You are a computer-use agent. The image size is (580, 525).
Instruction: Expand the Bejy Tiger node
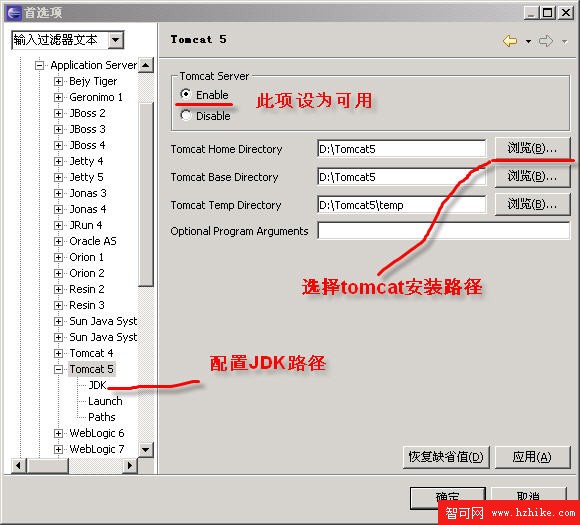(58, 81)
